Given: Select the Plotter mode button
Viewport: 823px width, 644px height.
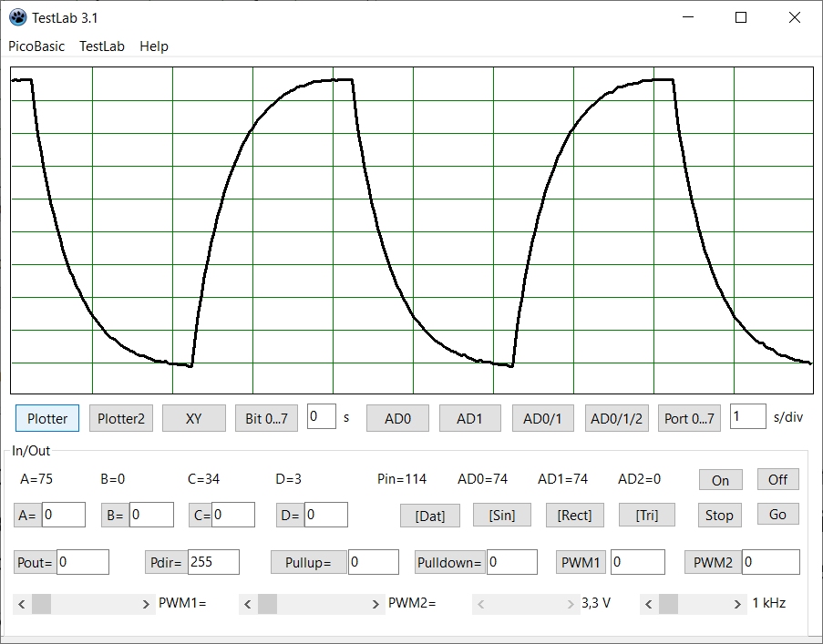Looking at the screenshot, I should point(47,418).
